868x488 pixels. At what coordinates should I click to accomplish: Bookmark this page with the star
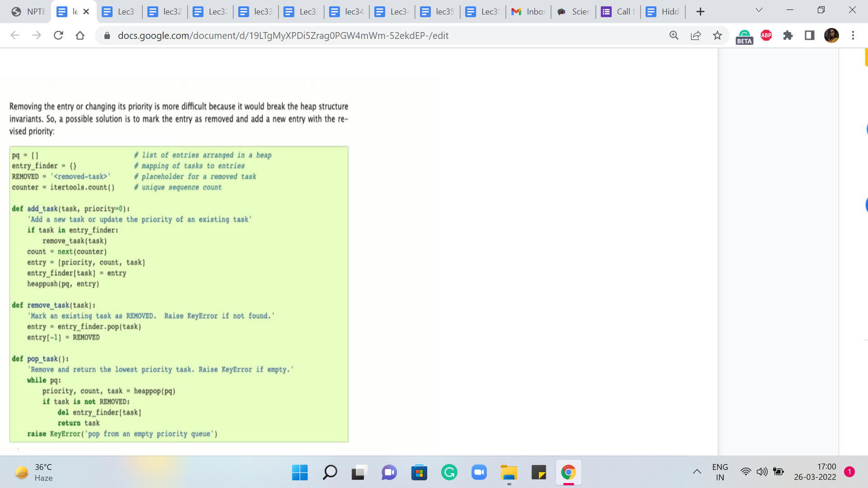point(717,35)
